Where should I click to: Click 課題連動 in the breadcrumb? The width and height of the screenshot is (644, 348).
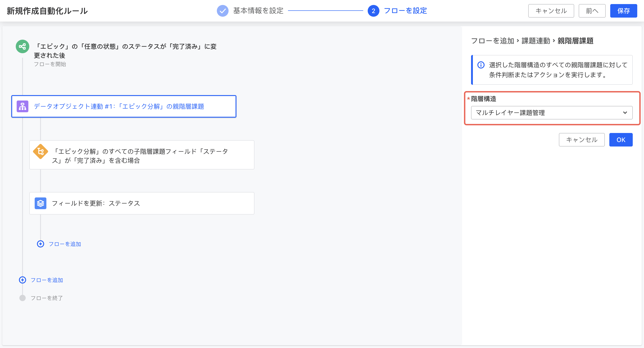(535, 41)
